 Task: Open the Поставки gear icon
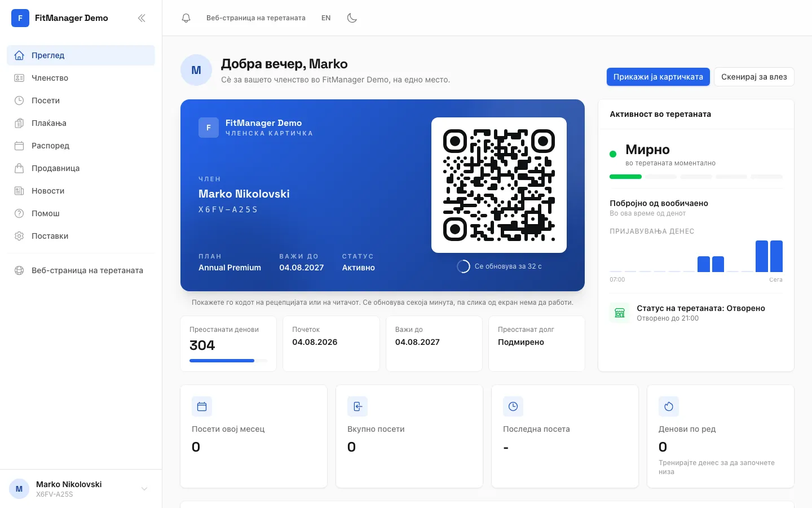click(x=19, y=236)
